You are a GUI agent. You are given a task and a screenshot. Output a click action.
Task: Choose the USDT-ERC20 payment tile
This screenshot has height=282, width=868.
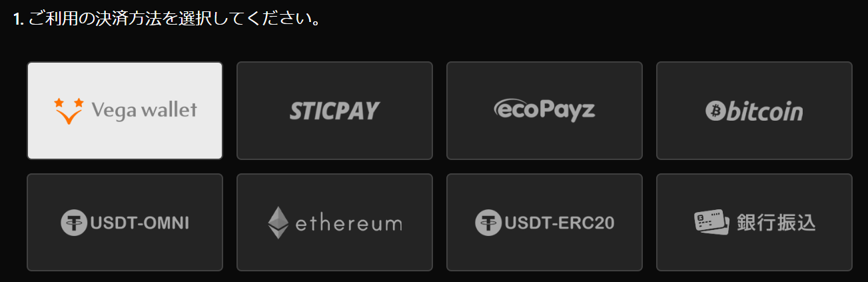544,222
